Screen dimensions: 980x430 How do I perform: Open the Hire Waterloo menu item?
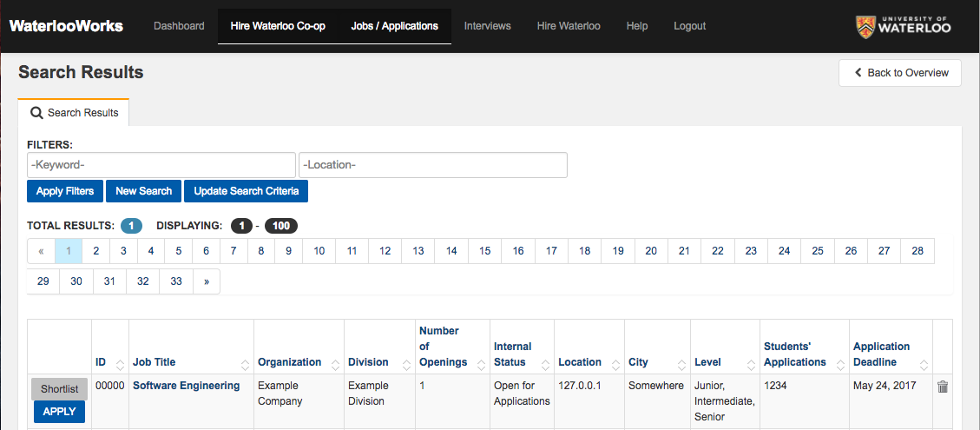point(569,26)
